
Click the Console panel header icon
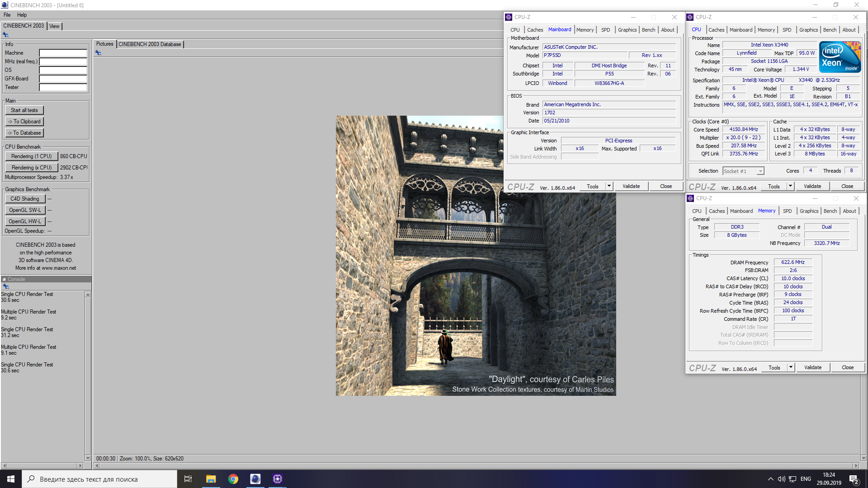[4, 279]
